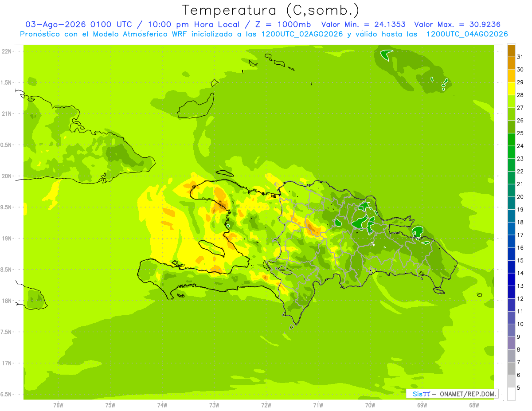Click the '20N' latitude axis label
The height and width of the screenshot is (411, 532).
coord(7,176)
